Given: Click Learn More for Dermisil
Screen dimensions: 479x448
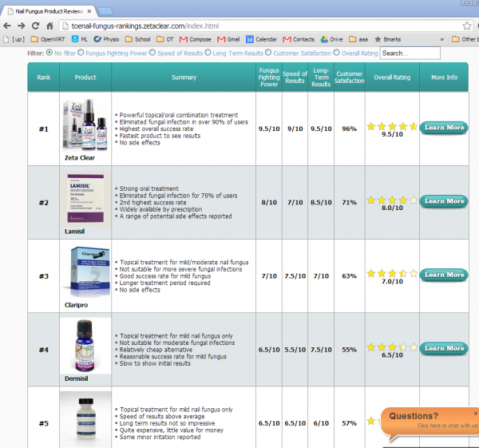Looking at the screenshot, I should pos(444,348).
